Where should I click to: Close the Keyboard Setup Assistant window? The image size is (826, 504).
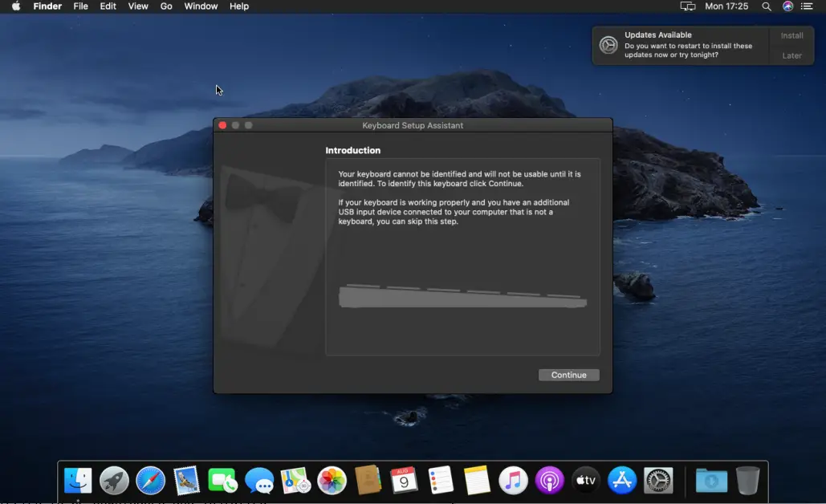(x=222, y=125)
